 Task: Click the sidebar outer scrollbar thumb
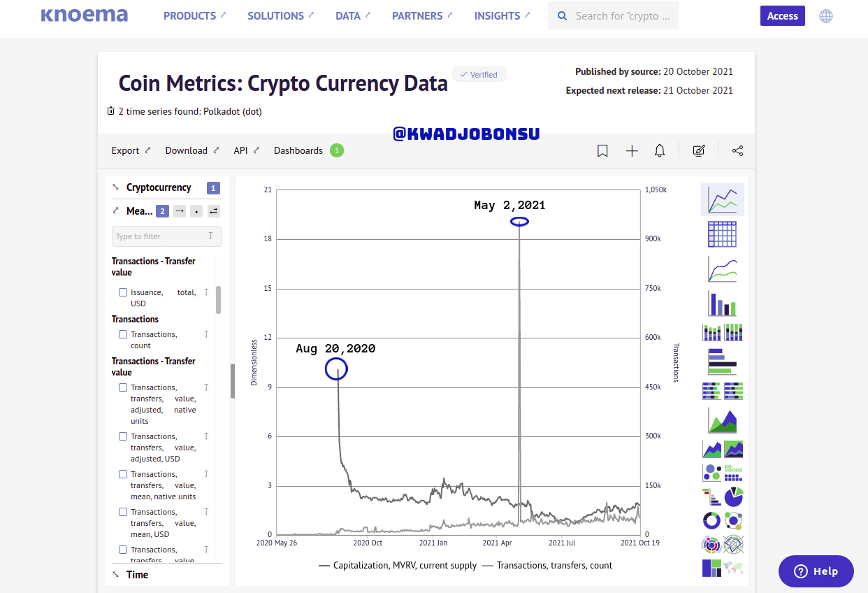(233, 381)
